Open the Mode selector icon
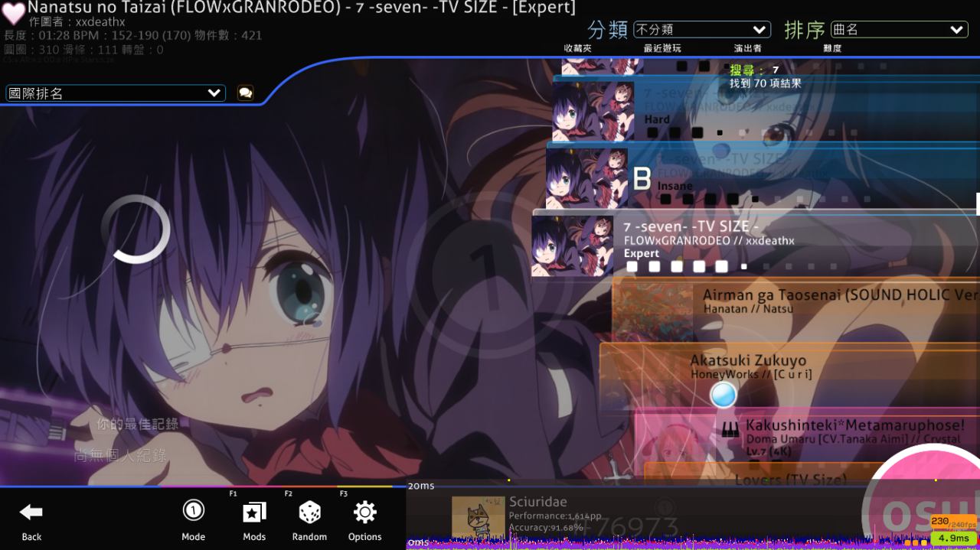Image resolution: width=980 pixels, height=550 pixels. 193,520
